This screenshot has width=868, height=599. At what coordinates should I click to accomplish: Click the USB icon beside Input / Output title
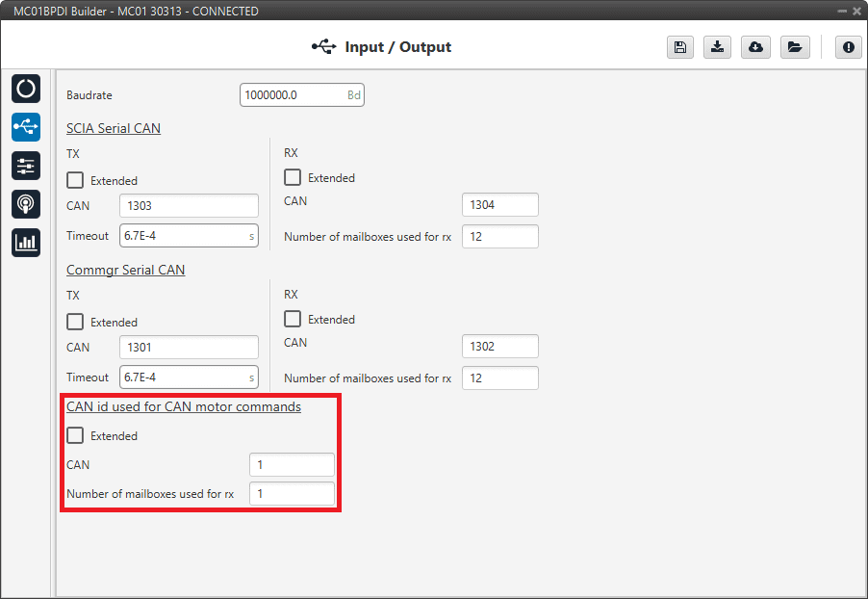click(x=324, y=46)
